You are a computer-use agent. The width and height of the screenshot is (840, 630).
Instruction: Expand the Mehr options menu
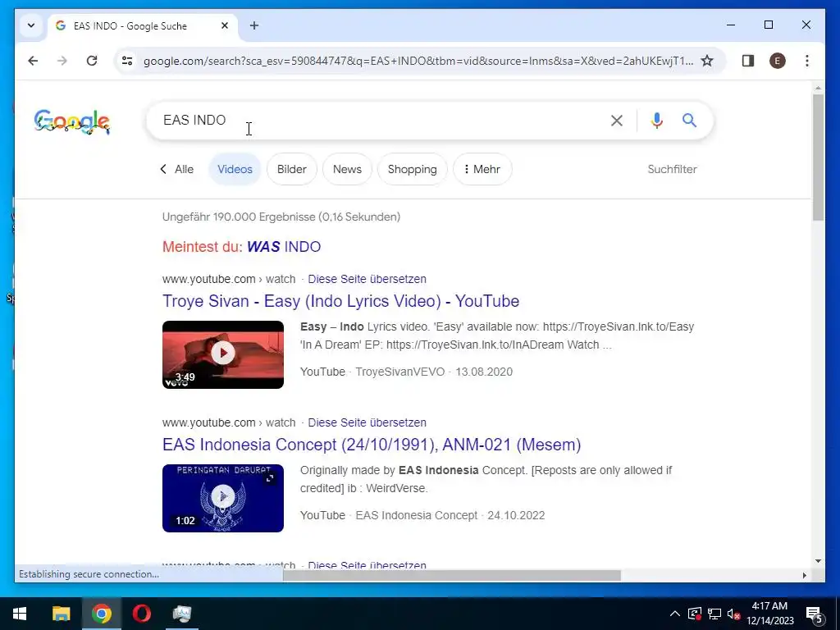point(482,169)
